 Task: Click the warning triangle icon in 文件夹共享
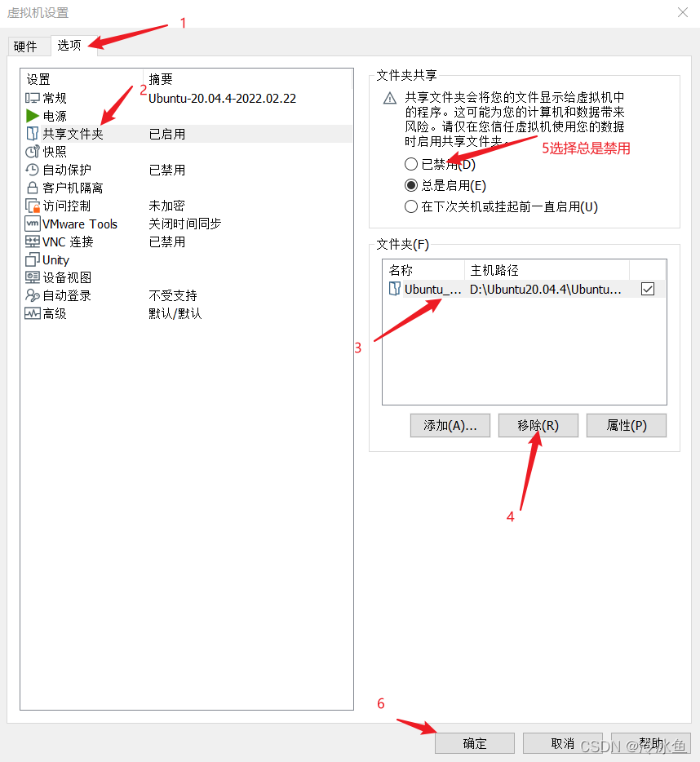coord(390,99)
